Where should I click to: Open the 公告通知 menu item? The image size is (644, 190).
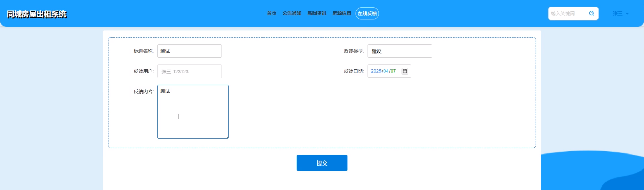(292, 14)
